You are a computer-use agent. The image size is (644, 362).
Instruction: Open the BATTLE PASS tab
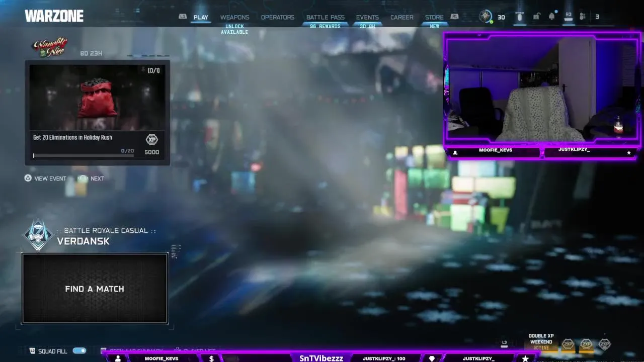pyautogui.click(x=326, y=17)
